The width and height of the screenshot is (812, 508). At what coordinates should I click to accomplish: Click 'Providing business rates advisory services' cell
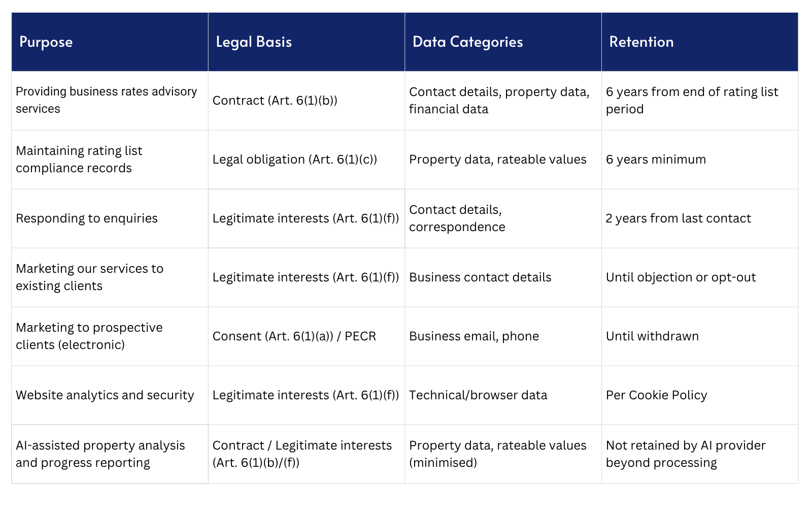pyautogui.click(x=110, y=101)
